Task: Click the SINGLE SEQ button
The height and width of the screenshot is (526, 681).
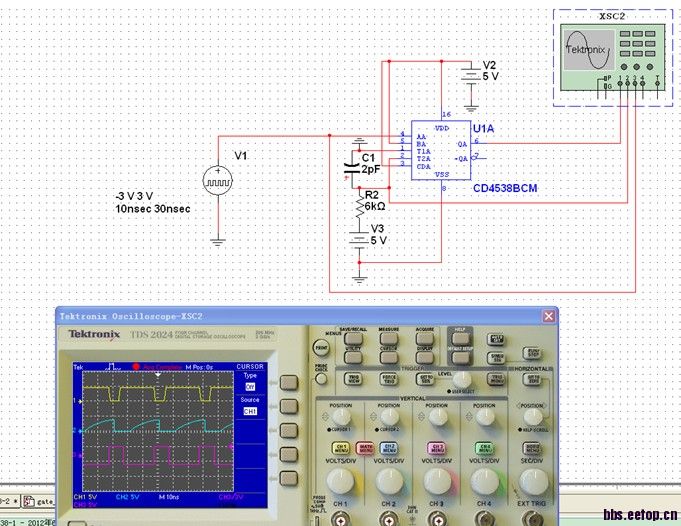Action: click(x=496, y=357)
